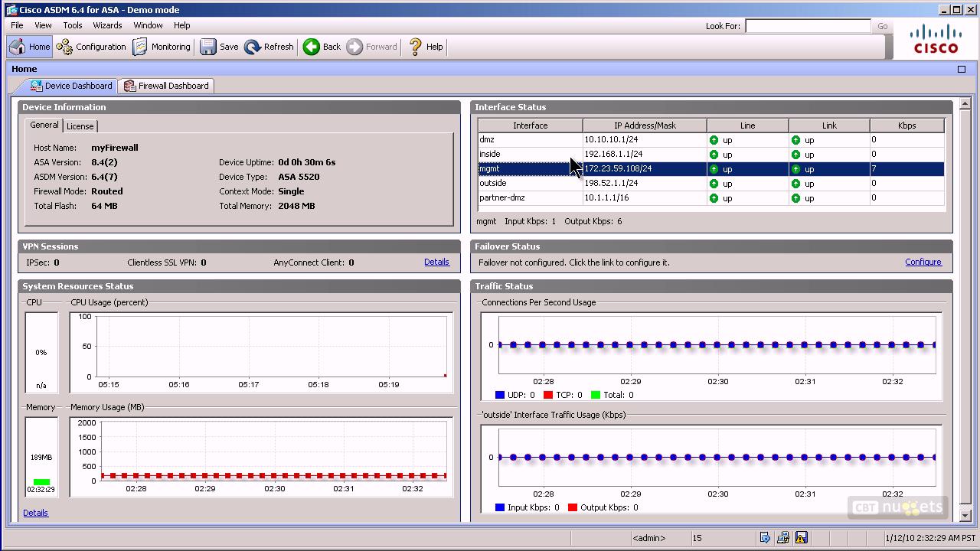
Task: Click the blue UDP legend swatch
Action: (500, 395)
